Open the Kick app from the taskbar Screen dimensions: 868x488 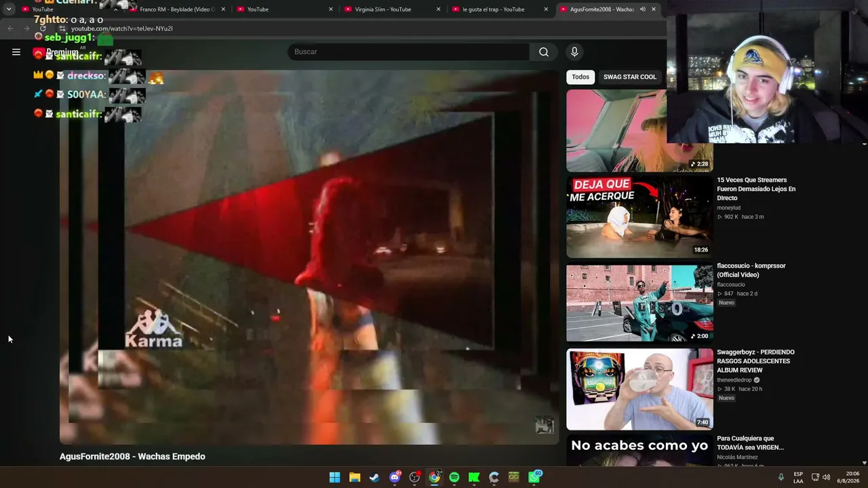click(474, 477)
